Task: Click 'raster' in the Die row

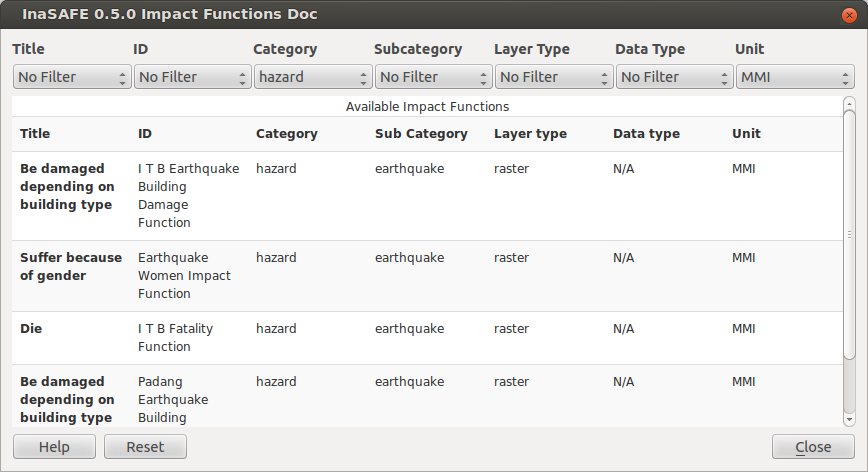Action: click(512, 328)
